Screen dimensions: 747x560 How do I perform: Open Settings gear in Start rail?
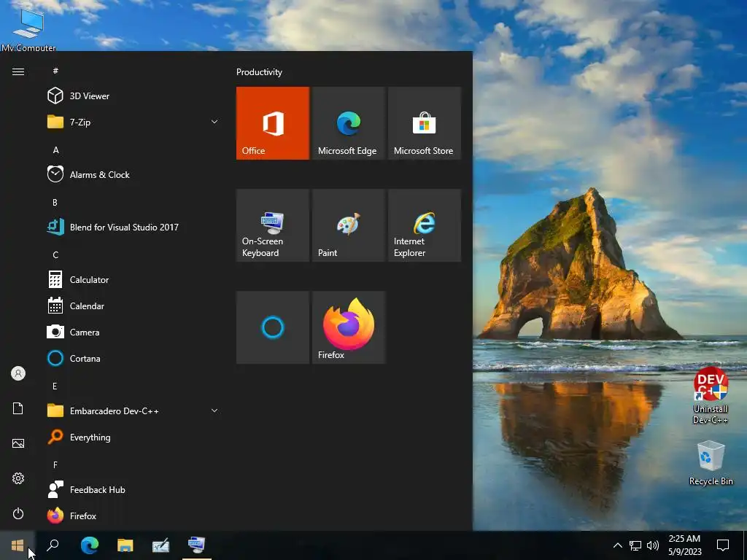coord(18,478)
